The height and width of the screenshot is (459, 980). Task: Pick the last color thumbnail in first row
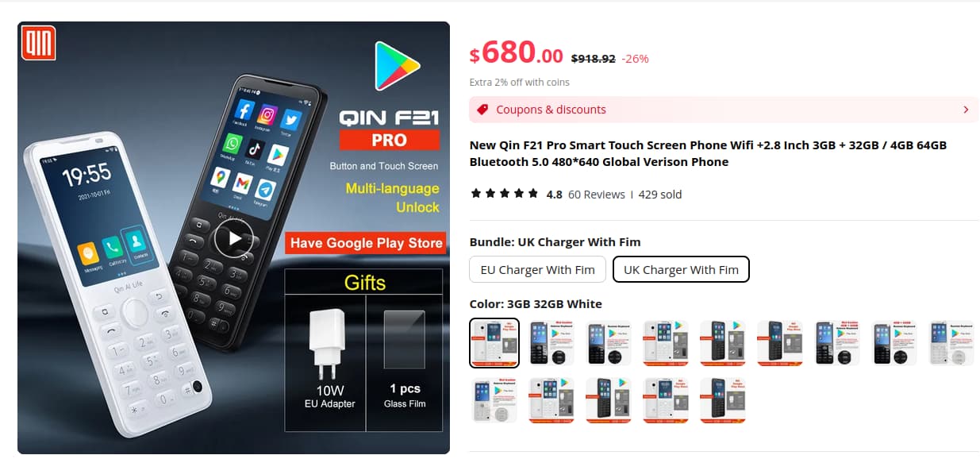coord(951,343)
